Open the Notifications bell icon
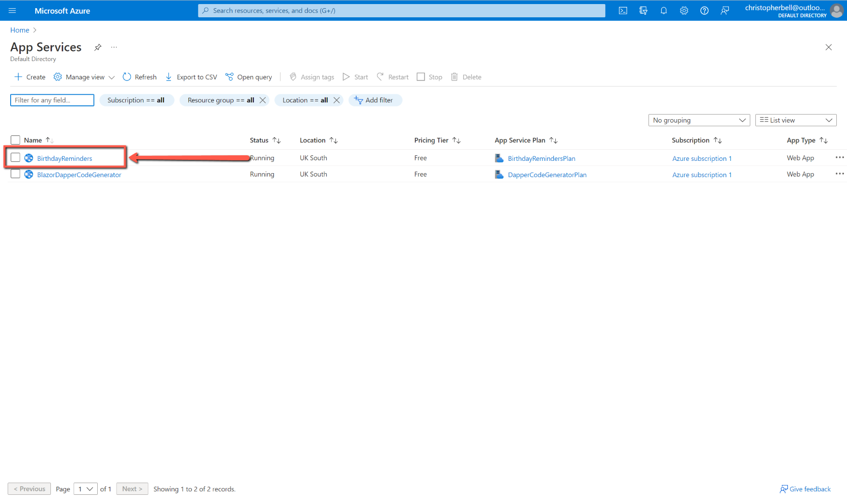Image resolution: width=847 pixels, height=504 pixels. pyautogui.click(x=663, y=10)
